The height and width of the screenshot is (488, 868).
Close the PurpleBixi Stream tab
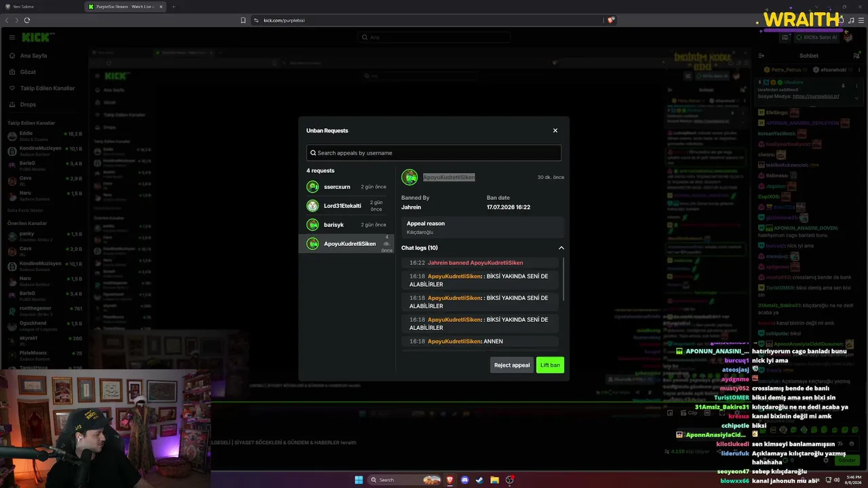click(x=161, y=7)
